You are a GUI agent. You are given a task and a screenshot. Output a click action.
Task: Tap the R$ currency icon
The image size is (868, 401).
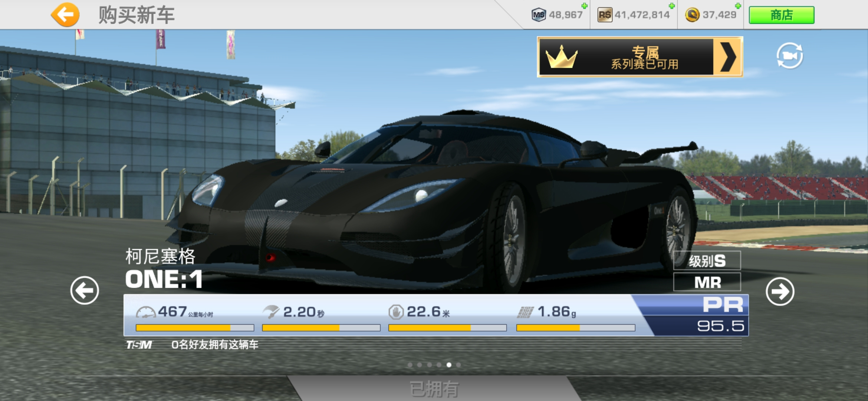[x=605, y=15]
